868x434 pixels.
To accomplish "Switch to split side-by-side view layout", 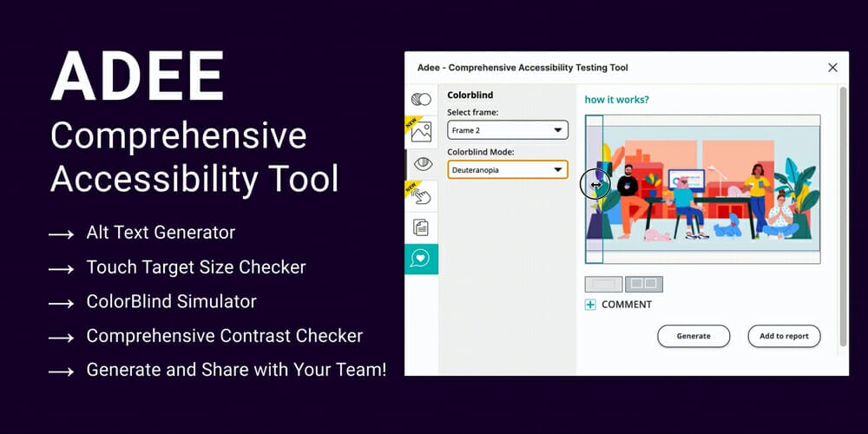I will [x=644, y=284].
